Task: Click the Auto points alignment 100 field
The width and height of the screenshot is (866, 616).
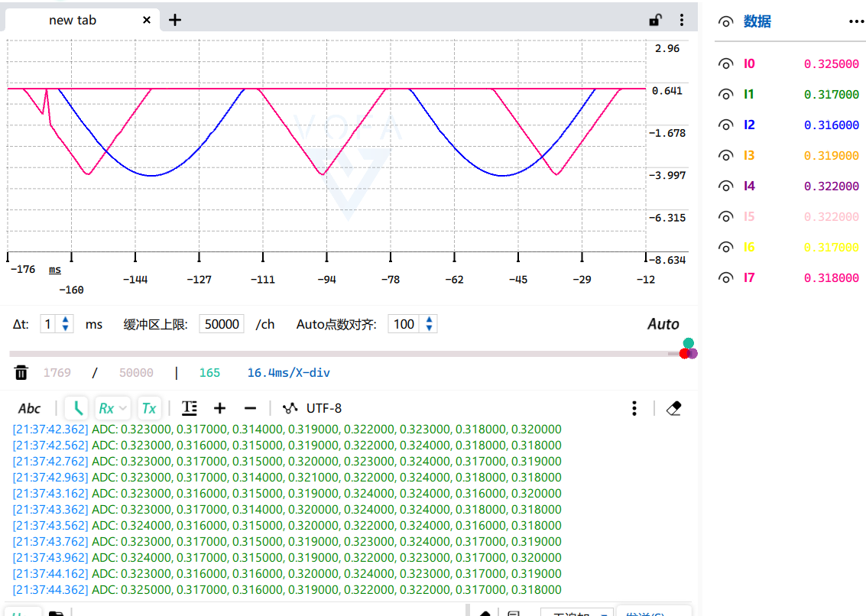Action: (x=404, y=324)
